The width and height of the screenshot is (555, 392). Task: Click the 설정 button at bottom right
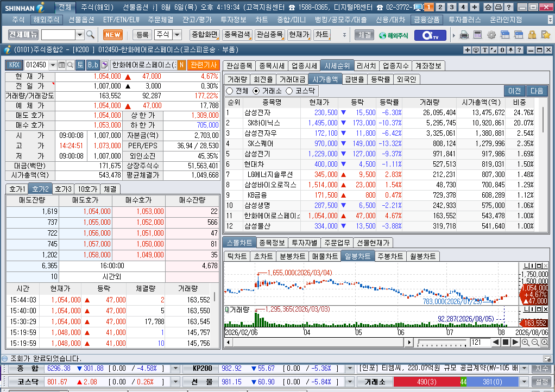tap(541, 382)
